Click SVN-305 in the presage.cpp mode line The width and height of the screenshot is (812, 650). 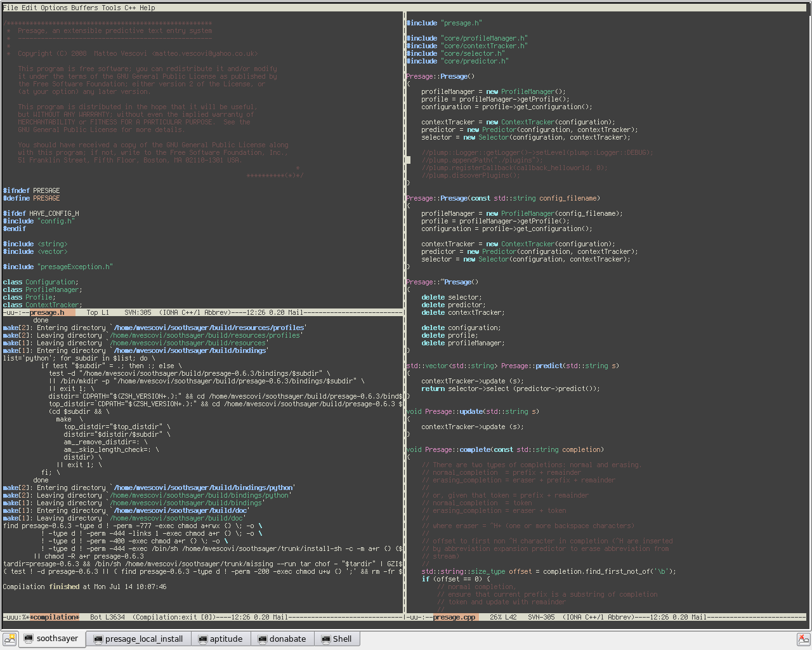(541, 617)
